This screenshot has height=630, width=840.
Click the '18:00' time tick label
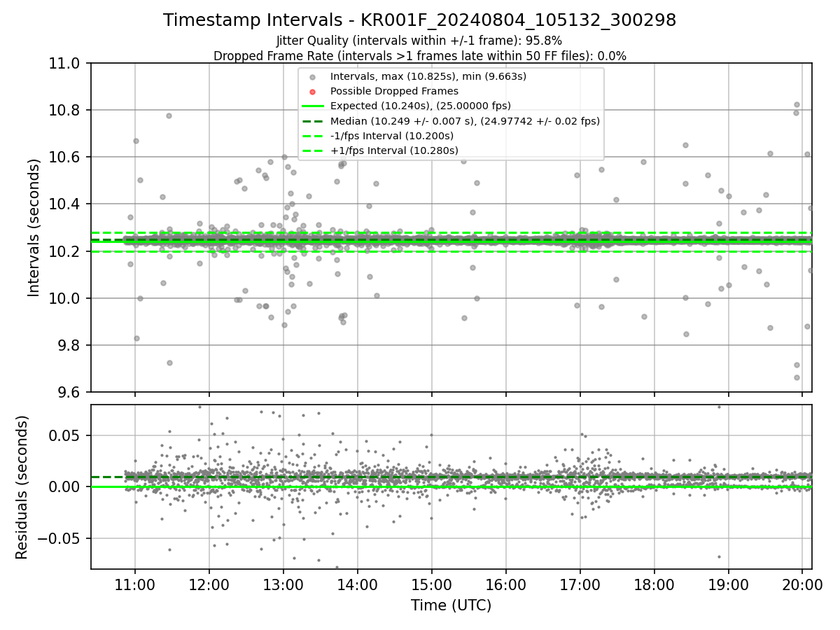pyautogui.click(x=654, y=584)
